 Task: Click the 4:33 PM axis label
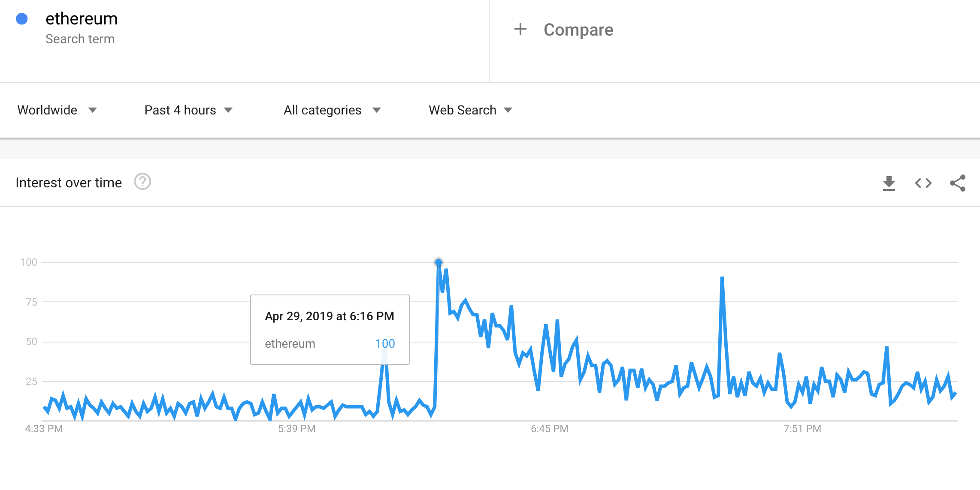point(44,429)
